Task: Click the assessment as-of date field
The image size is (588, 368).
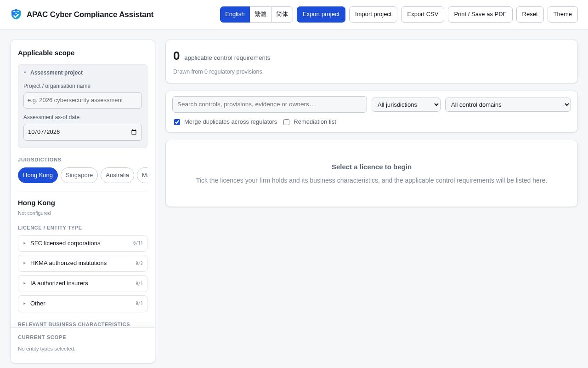Action: [x=83, y=132]
